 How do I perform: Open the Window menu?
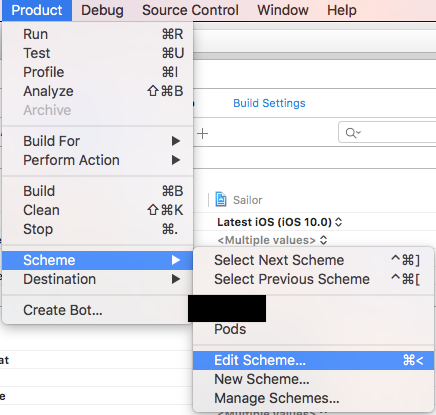click(x=283, y=10)
